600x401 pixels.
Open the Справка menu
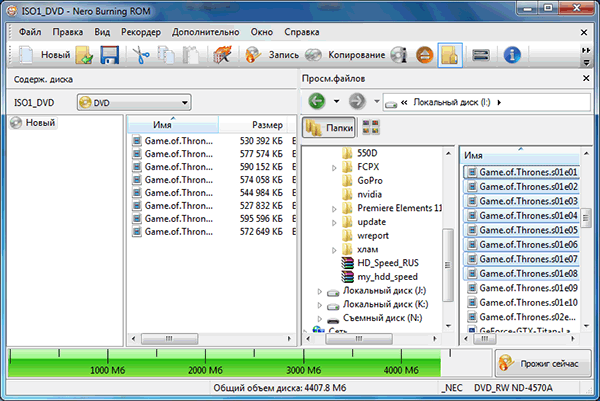pyautogui.click(x=302, y=32)
